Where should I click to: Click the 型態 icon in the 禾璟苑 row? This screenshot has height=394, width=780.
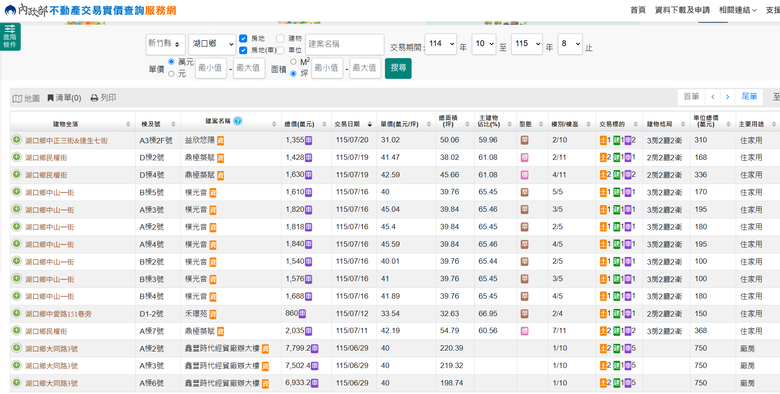click(x=524, y=314)
